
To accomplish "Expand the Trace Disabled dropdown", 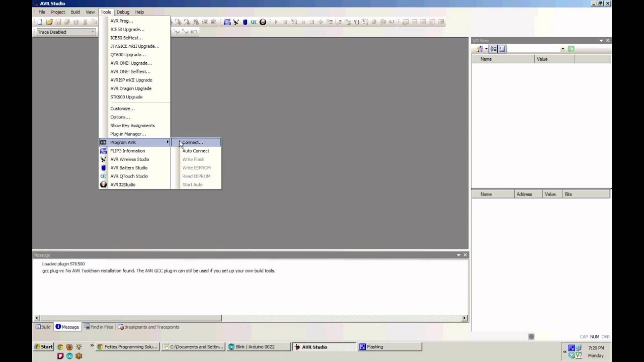I will click(93, 32).
